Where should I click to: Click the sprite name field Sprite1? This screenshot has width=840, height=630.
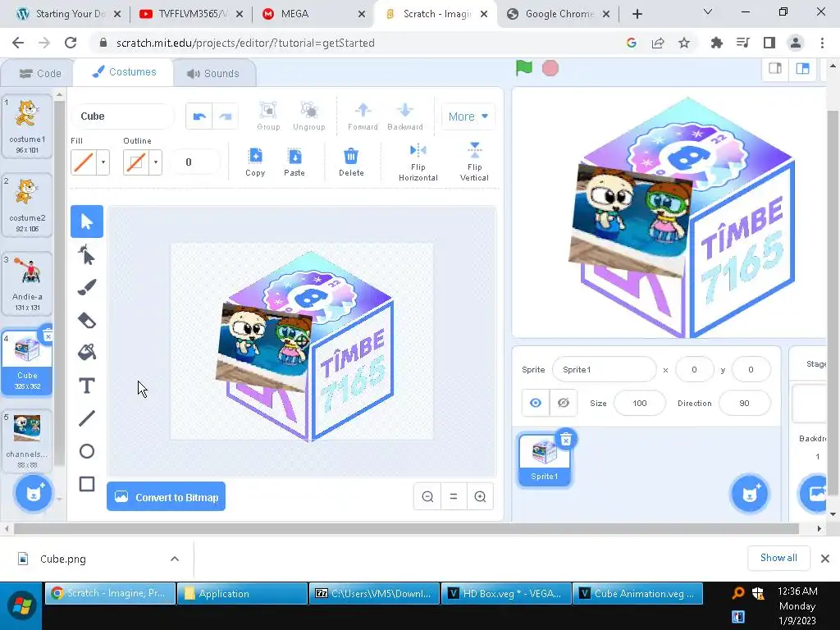point(605,370)
